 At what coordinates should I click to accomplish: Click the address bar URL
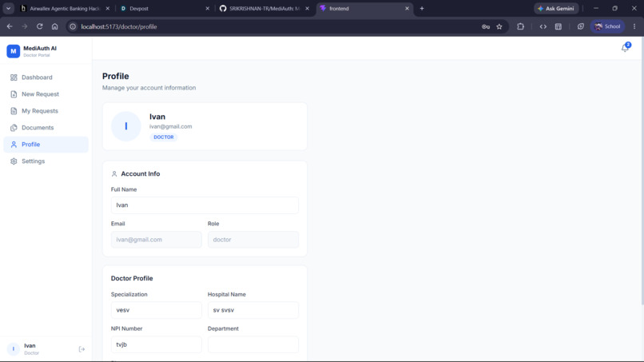(x=119, y=26)
